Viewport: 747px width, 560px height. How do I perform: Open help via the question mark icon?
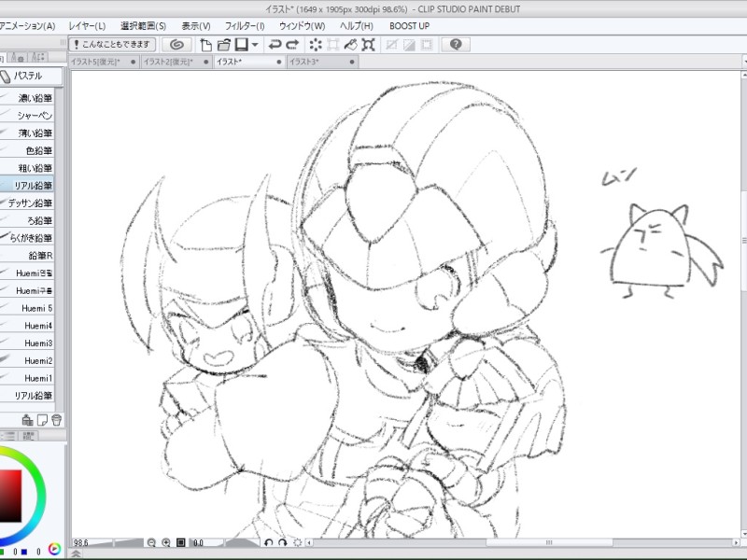(456, 45)
